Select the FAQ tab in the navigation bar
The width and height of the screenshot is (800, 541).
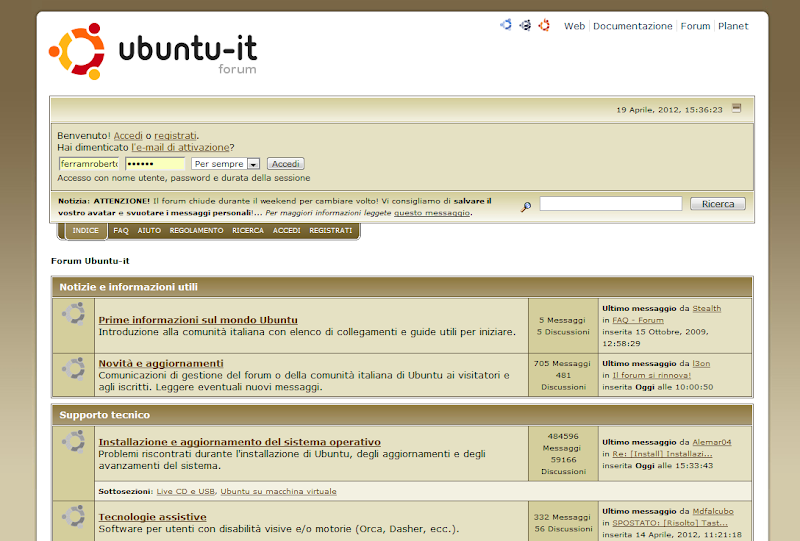[x=121, y=230]
